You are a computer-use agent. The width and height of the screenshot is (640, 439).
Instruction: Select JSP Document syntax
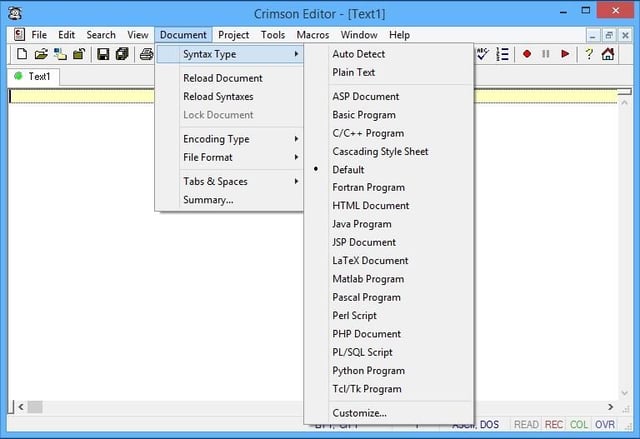[389, 242]
